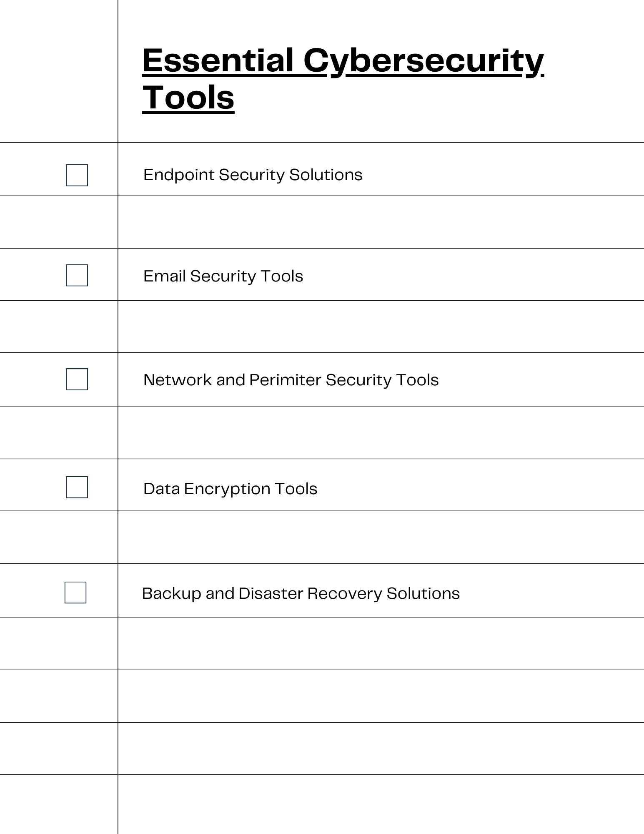Mark the Network and Perimiter Security Tools checkbox
The width and height of the screenshot is (644, 834).
77,379
